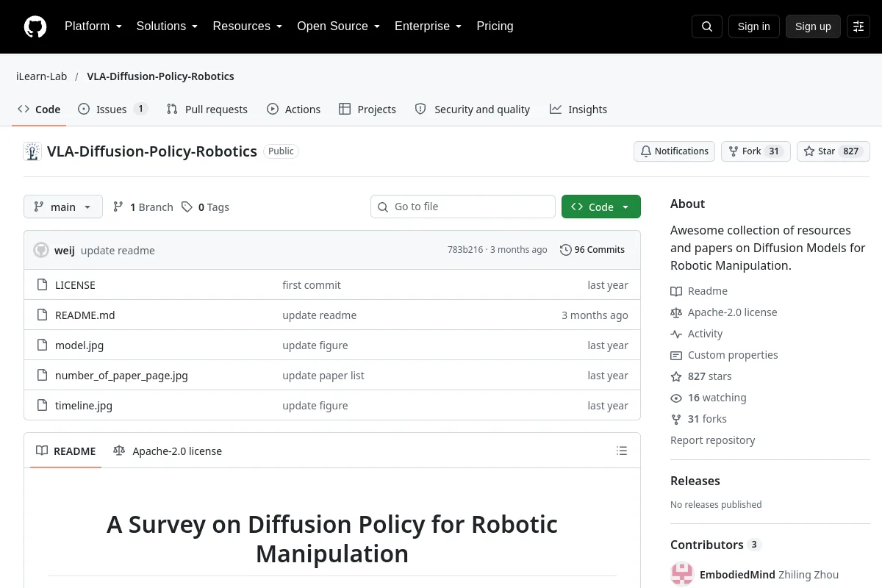Click the Releases heading
Viewport: 882px width, 588px height.
695,481
